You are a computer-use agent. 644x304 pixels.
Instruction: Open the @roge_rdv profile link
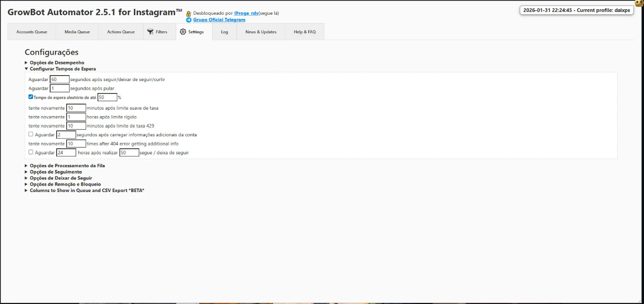[x=246, y=13]
